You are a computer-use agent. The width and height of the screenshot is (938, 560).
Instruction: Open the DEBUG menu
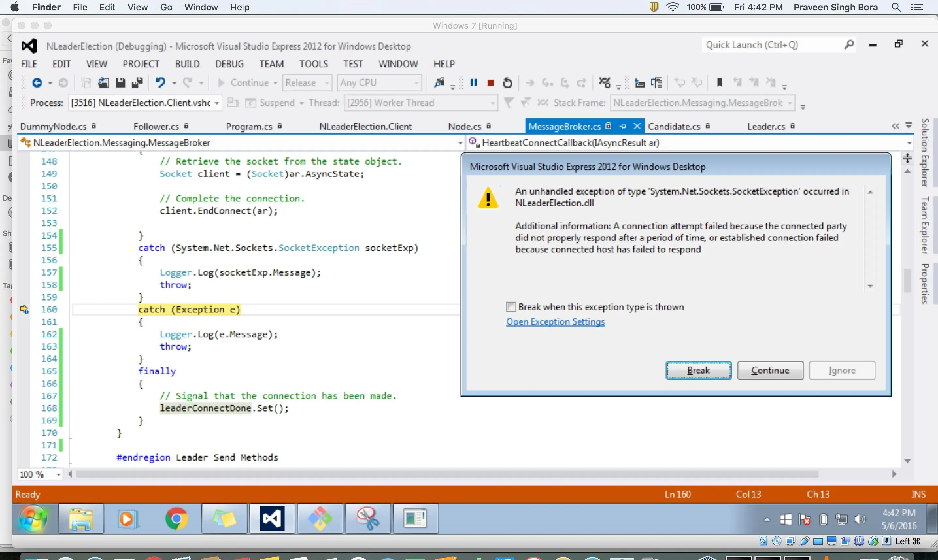pos(229,64)
